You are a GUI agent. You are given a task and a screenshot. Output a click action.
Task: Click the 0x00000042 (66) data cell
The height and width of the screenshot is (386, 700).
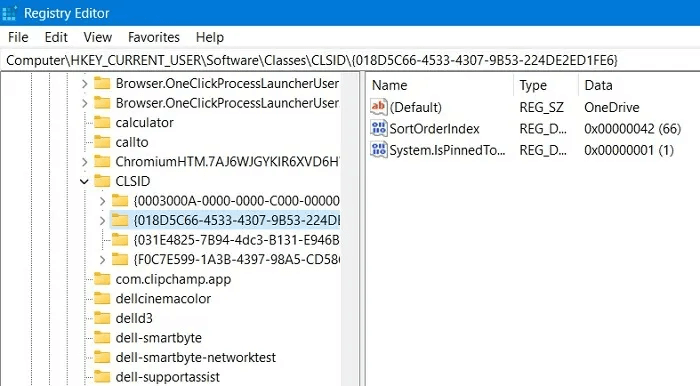click(x=633, y=129)
